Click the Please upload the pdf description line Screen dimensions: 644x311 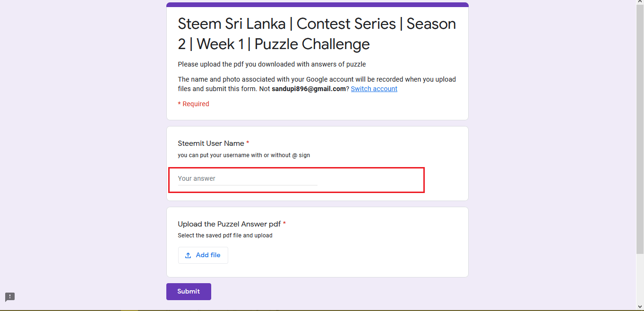(272, 64)
